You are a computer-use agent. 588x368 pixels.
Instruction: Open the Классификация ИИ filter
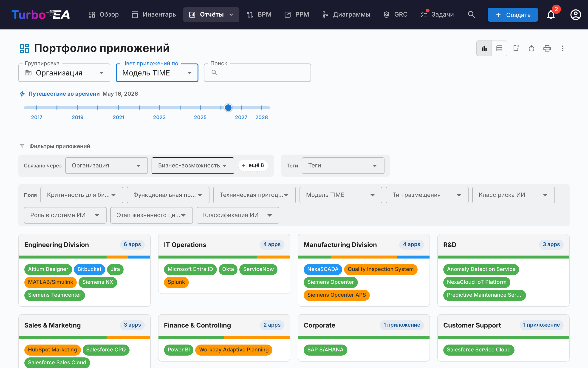[x=238, y=215]
